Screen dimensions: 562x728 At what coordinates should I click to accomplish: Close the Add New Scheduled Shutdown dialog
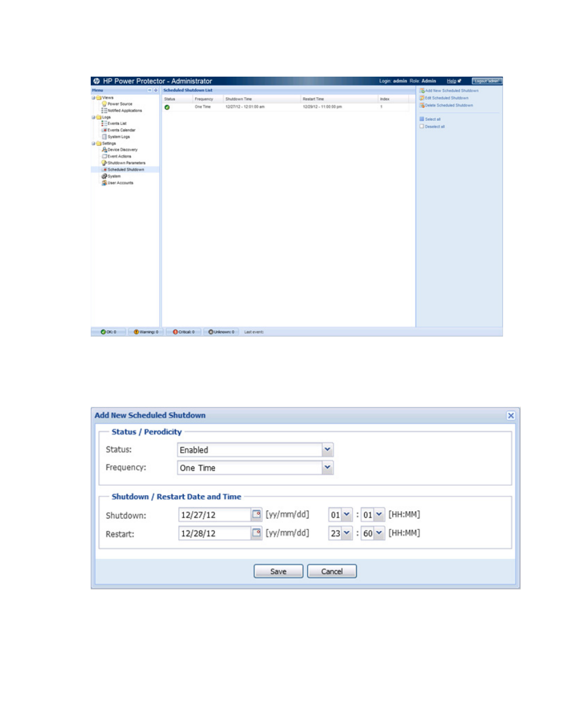point(511,416)
